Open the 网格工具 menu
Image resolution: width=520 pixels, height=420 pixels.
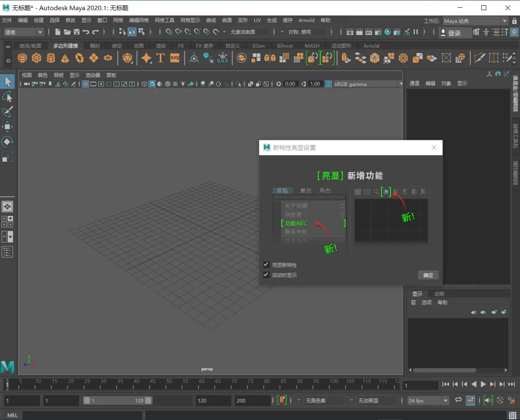tap(164, 20)
